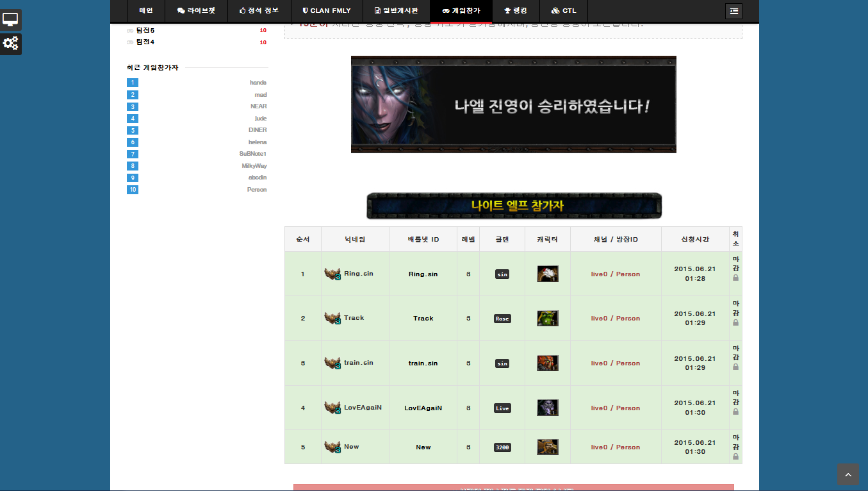Click the 3200 clan badge in the New row
Image resolution: width=868 pixels, height=491 pixels.
(502, 447)
